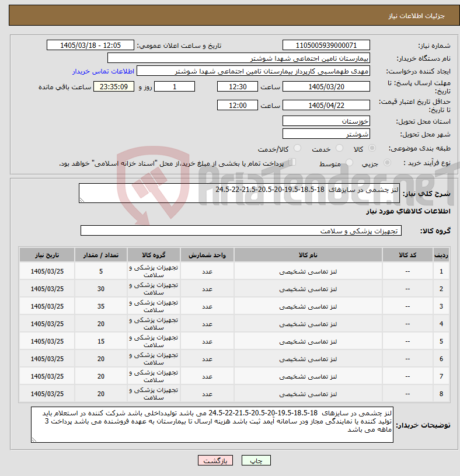
Task: Click the نام دستگاه خریدار field
Action: [x=239, y=58]
